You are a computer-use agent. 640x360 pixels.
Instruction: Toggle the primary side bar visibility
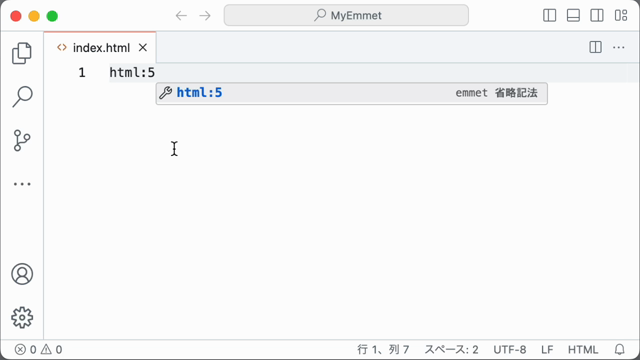549,16
